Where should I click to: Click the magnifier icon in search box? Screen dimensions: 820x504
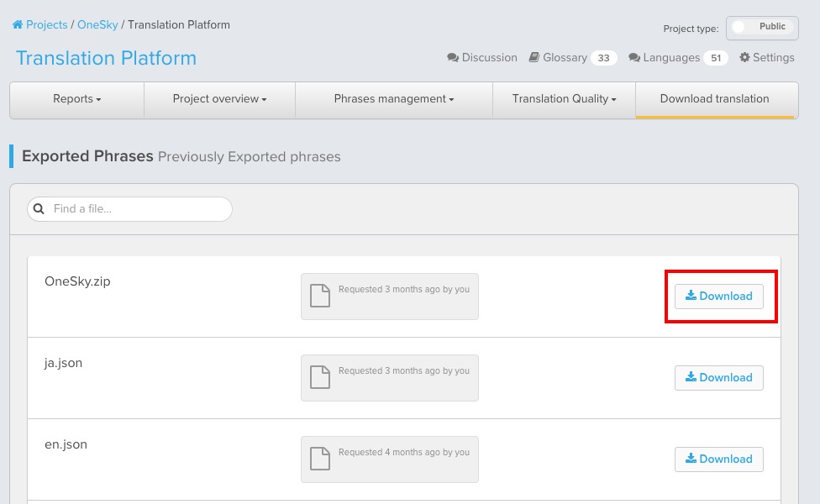(x=39, y=209)
